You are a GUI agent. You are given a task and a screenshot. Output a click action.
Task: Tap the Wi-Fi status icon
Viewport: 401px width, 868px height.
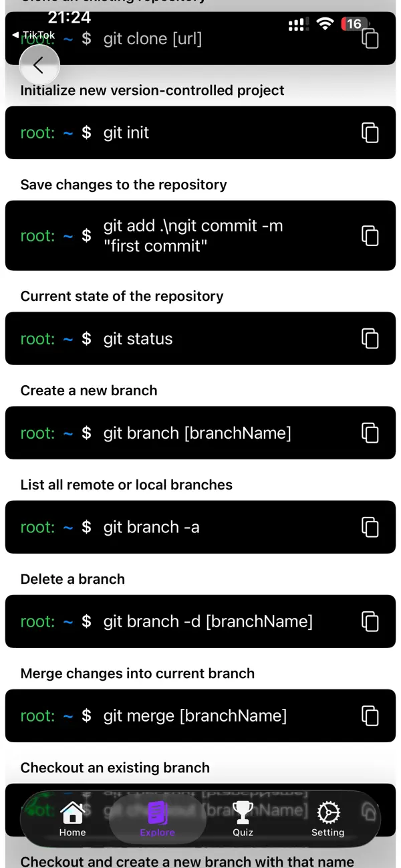(x=325, y=23)
